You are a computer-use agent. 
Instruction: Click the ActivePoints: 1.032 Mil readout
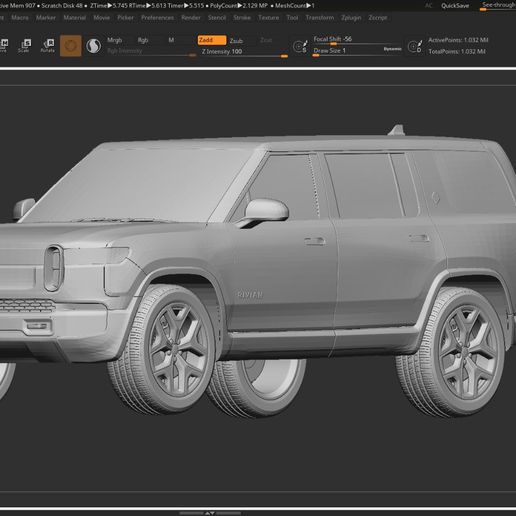(458, 40)
